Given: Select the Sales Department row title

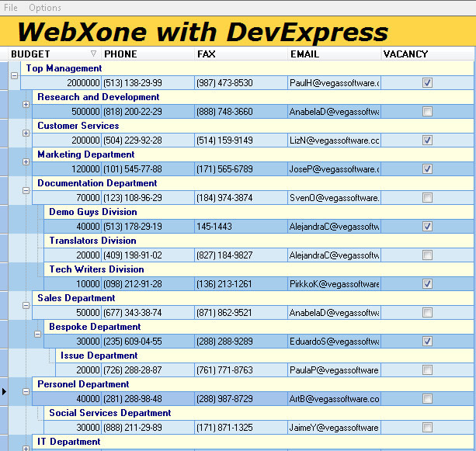Looking at the screenshot, I should [x=76, y=298].
